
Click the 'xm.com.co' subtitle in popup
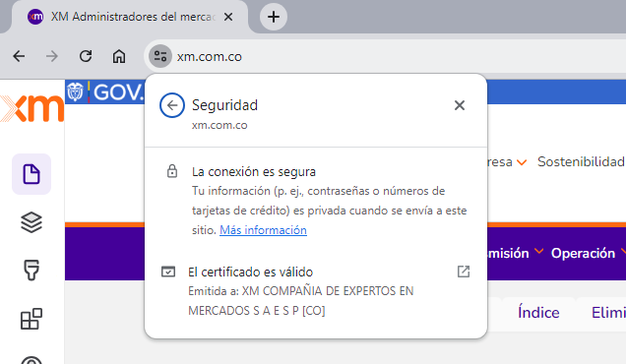219,125
